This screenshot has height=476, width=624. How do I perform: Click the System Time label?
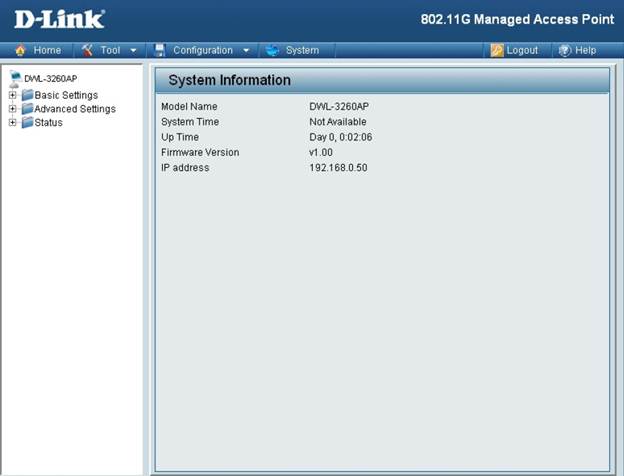pyautogui.click(x=190, y=122)
